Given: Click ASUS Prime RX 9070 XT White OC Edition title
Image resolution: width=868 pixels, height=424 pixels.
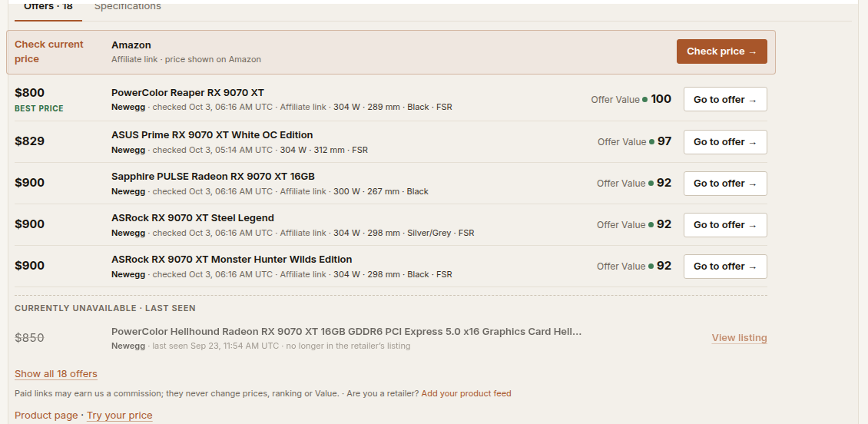Looking at the screenshot, I should (212, 135).
